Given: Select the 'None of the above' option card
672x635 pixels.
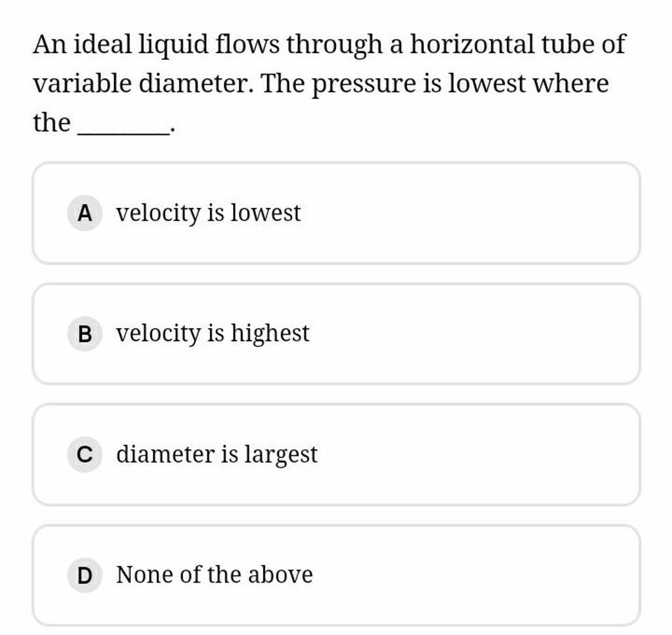Looking at the screenshot, I should point(336,575).
